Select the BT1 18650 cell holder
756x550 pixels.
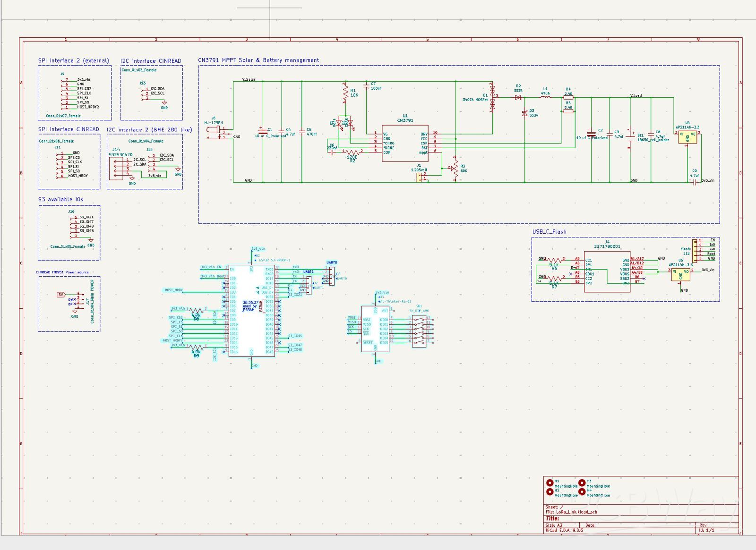pyautogui.click(x=630, y=138)
